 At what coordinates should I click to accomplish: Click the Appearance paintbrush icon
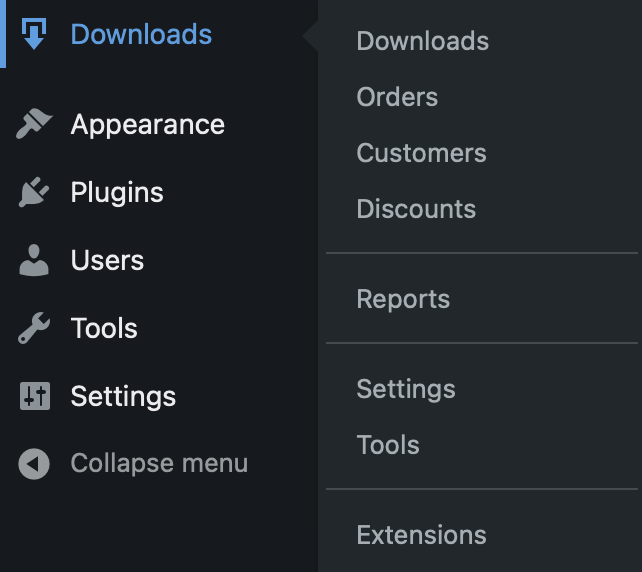(x=34, y=124)
